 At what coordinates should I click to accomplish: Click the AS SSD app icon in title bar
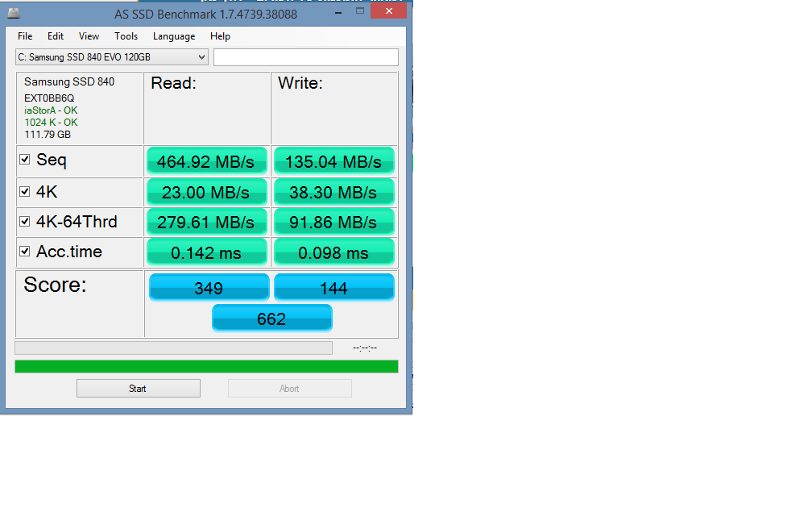13,13
